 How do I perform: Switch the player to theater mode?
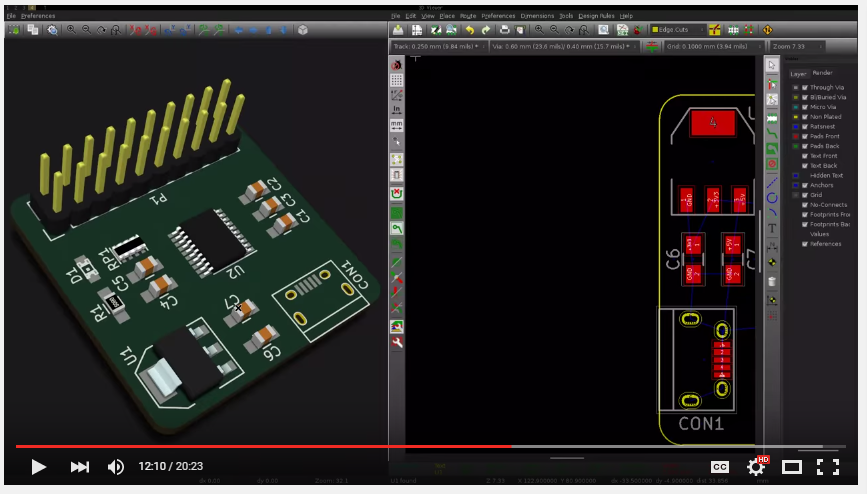791,467
